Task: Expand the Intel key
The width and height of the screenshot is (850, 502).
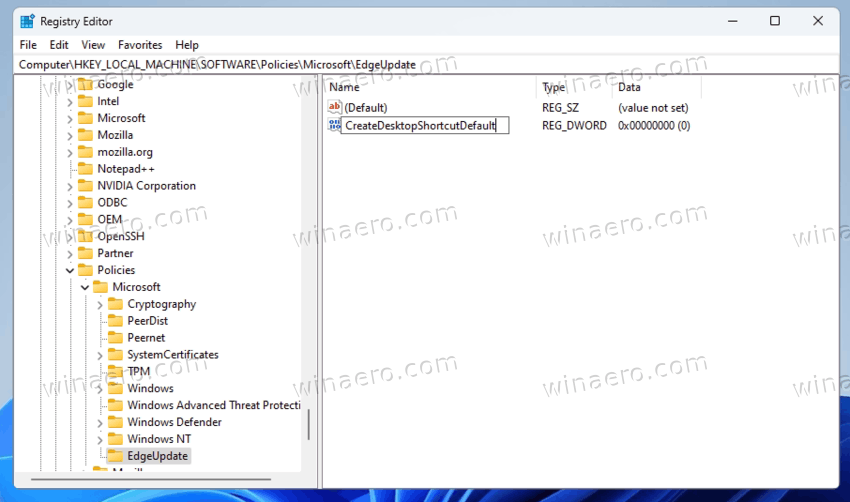Action: pos(70,101)
